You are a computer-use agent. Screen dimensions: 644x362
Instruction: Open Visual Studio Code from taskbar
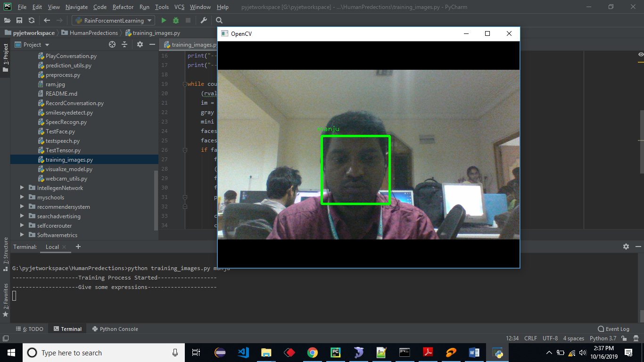243,352
